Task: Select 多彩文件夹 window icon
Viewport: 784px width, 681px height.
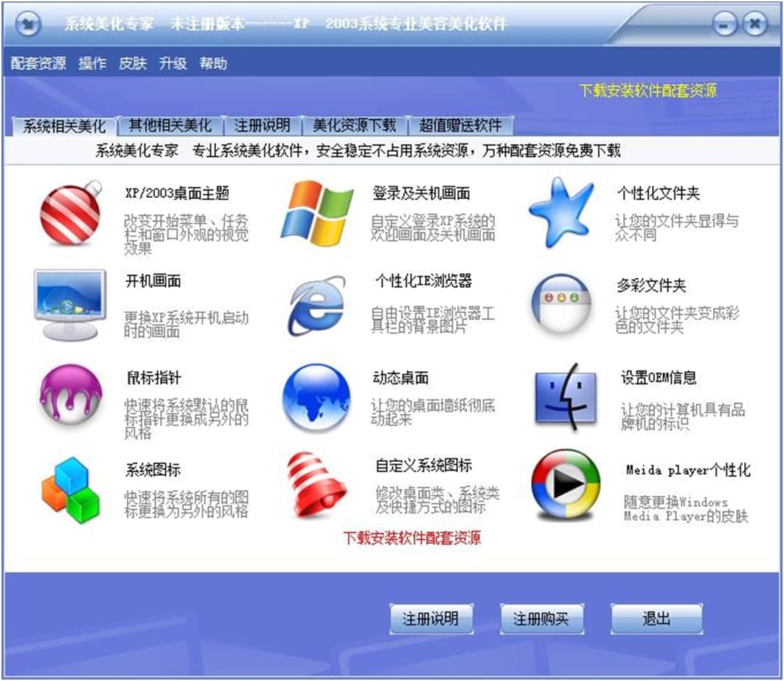Action: click(x=562, y=303)
